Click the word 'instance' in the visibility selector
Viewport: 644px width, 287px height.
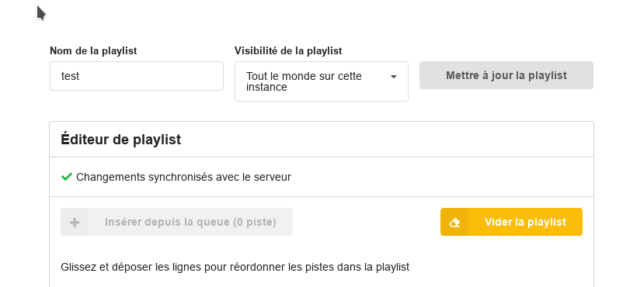click(x=266, y=88)
